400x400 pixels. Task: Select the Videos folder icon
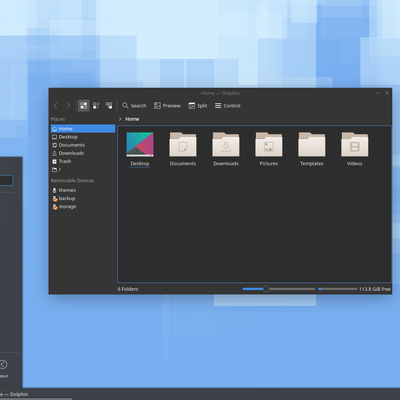(355, 144)
